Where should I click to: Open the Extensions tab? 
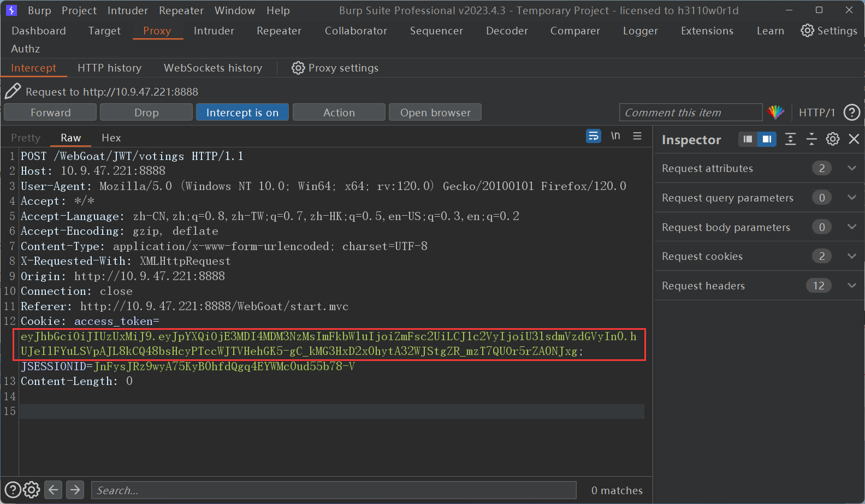point(707,31)
